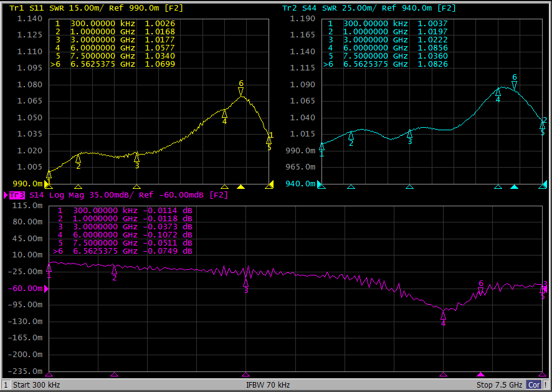
Task: Click the filled cyan active marker axis triangle
Action: (x=514, y=186)
